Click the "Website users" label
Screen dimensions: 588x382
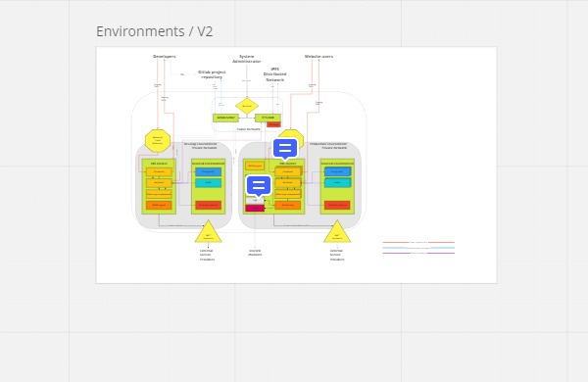coord(318,56)
